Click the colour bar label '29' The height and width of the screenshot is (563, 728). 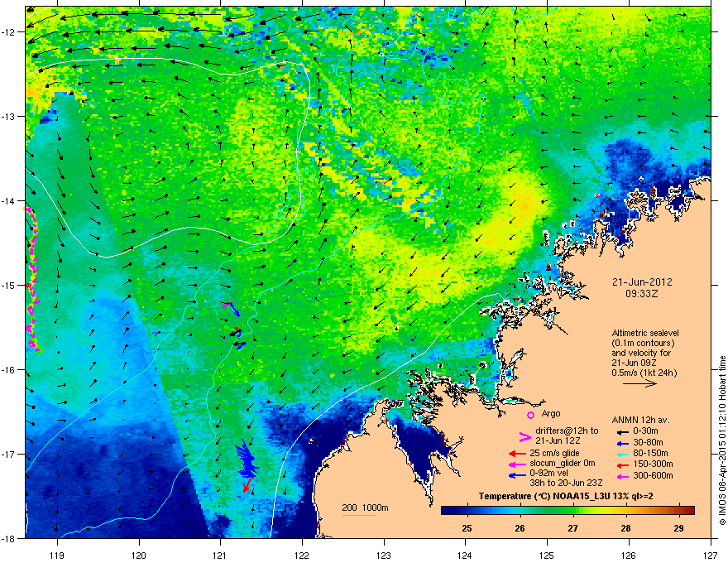(x=679, y=528)
